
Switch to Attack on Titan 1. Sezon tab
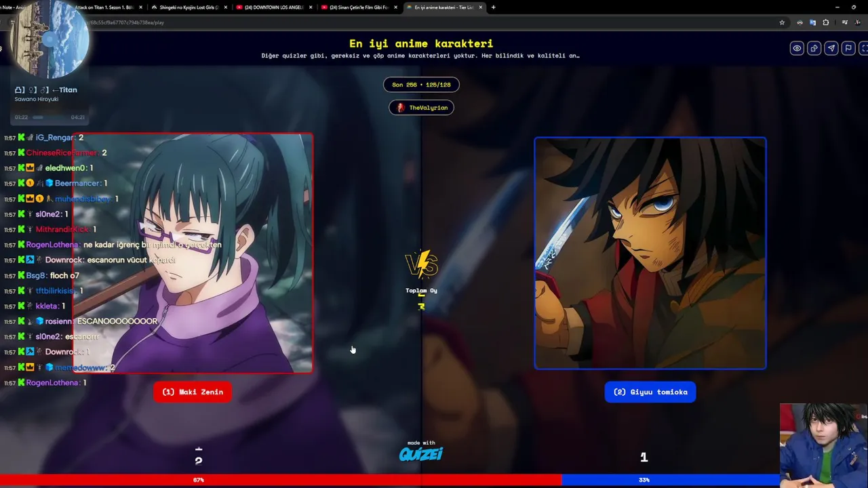coord(103,7)
